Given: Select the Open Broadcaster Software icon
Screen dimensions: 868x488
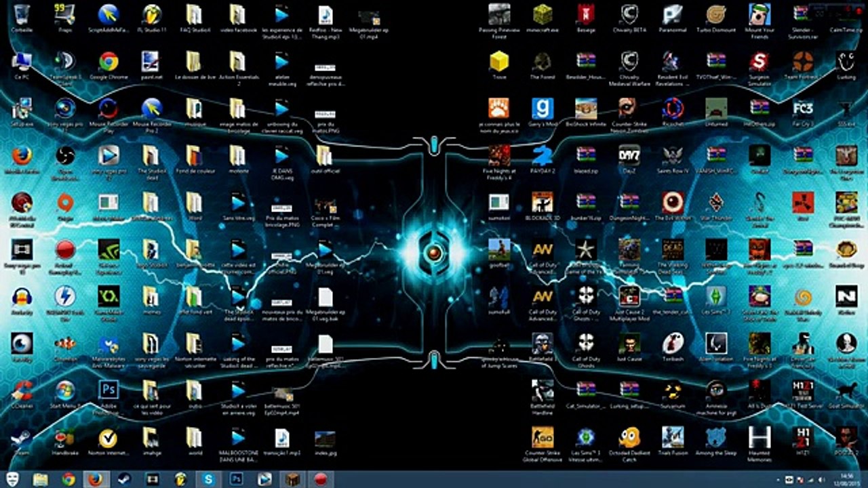Looking at the screenshot, I should (x=65, y=155).
